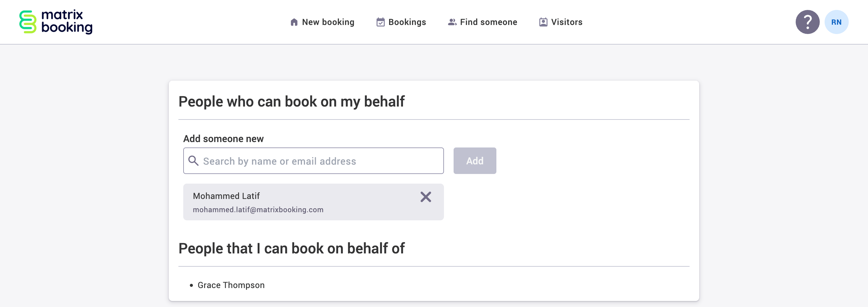The width and height of the screenshot is (868, 307).
Task: Click the magnifying glass search icon
Action: point(194,161)
